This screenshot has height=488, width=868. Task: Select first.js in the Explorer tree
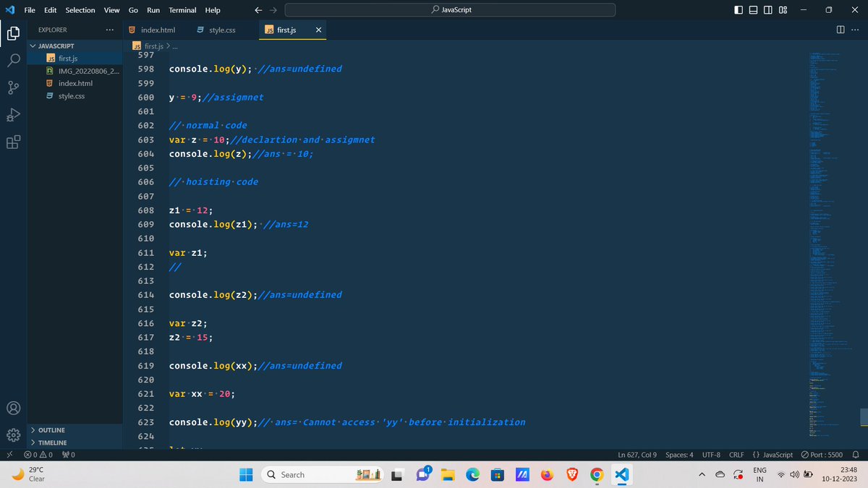(x=75, y=58)
